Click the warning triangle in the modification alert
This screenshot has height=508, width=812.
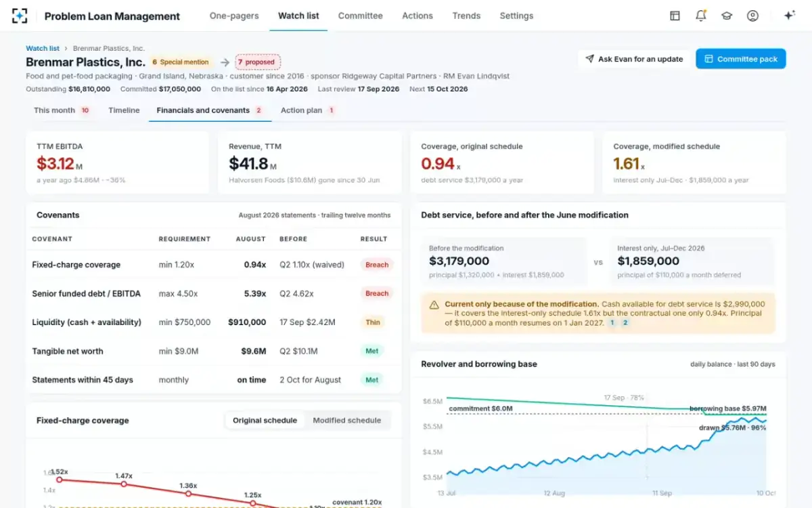(434, 305)
